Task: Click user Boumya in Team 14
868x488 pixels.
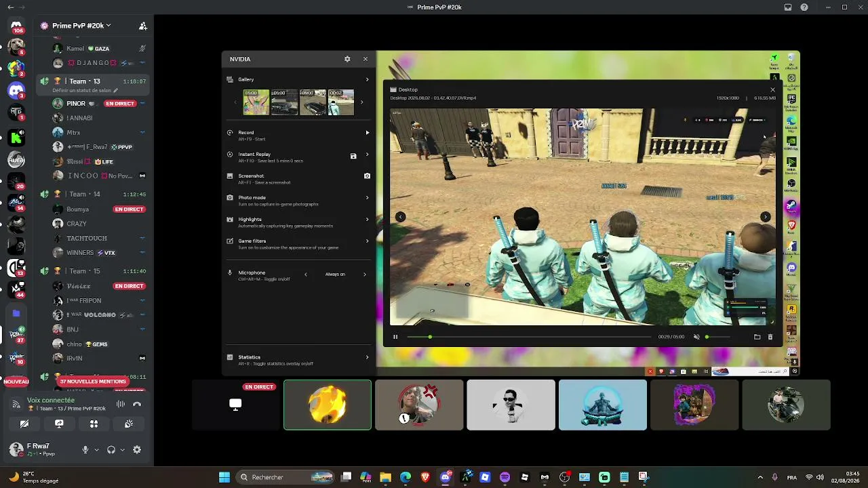Action: point(78,209)
